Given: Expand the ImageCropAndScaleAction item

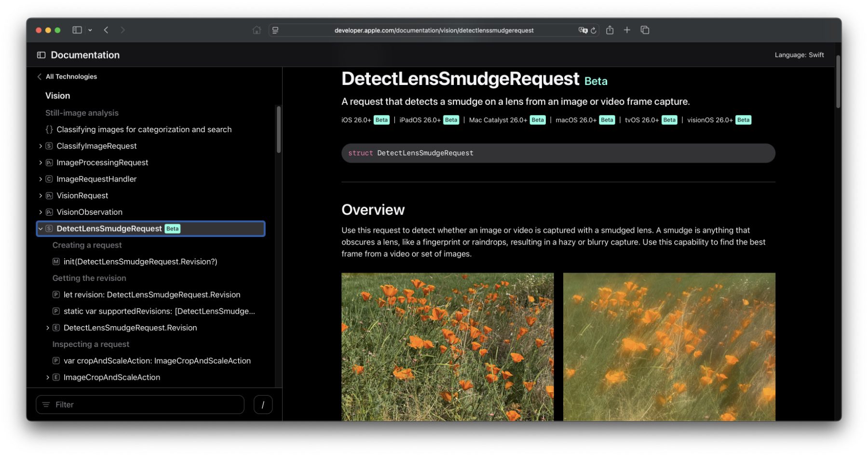Looking at the screenshot, I should click(x=47, y=377).
